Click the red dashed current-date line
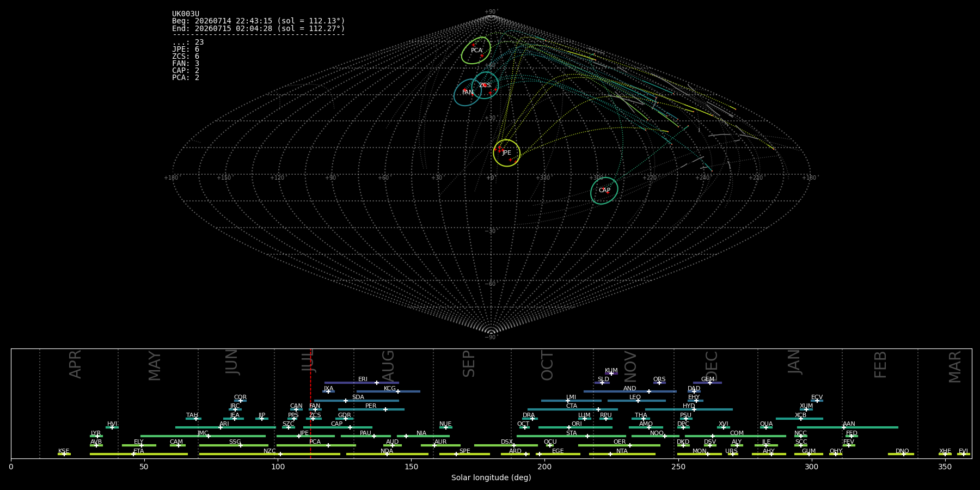The image size is (980, 490). tap(310, 403)
